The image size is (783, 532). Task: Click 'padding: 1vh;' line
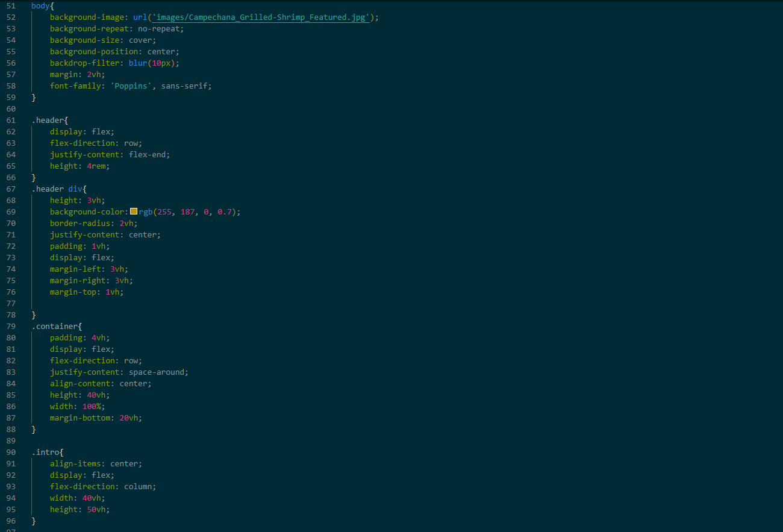pos(80,246)
